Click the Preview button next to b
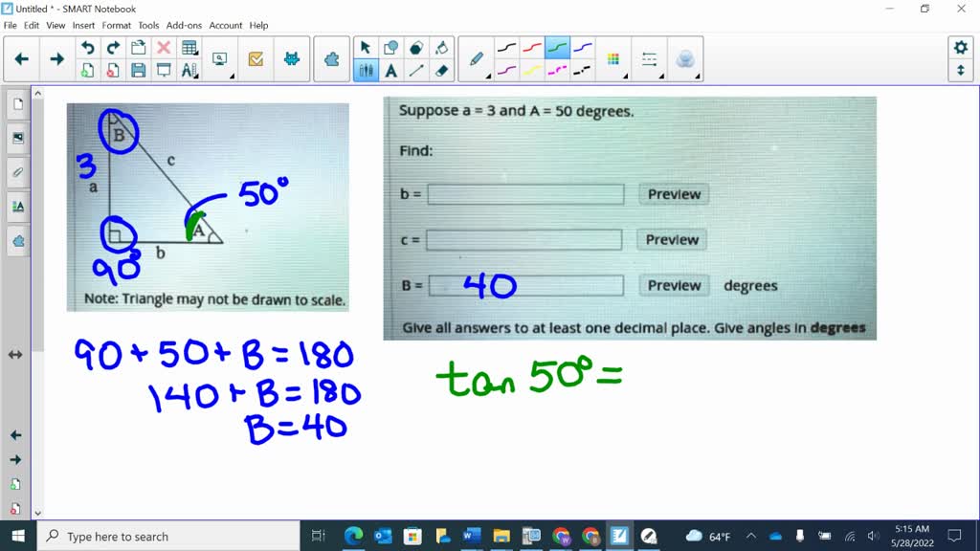Image resolution: width=980 pixels, height=551 pixels. click(673, 194)
